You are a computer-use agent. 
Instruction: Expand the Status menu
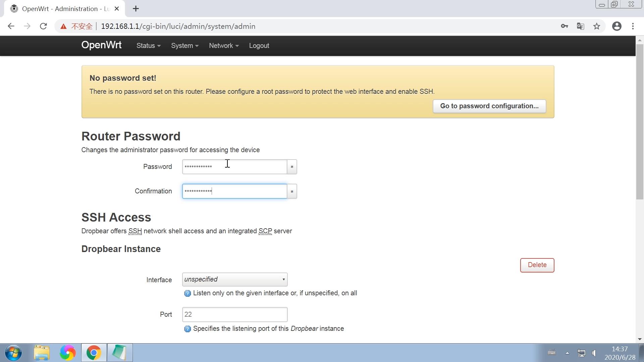[148, 46]
